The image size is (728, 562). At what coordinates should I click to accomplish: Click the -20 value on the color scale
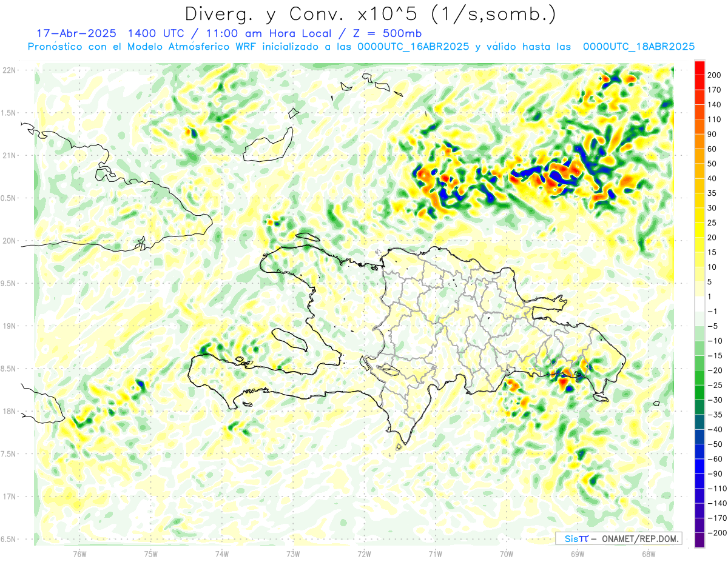713,370
